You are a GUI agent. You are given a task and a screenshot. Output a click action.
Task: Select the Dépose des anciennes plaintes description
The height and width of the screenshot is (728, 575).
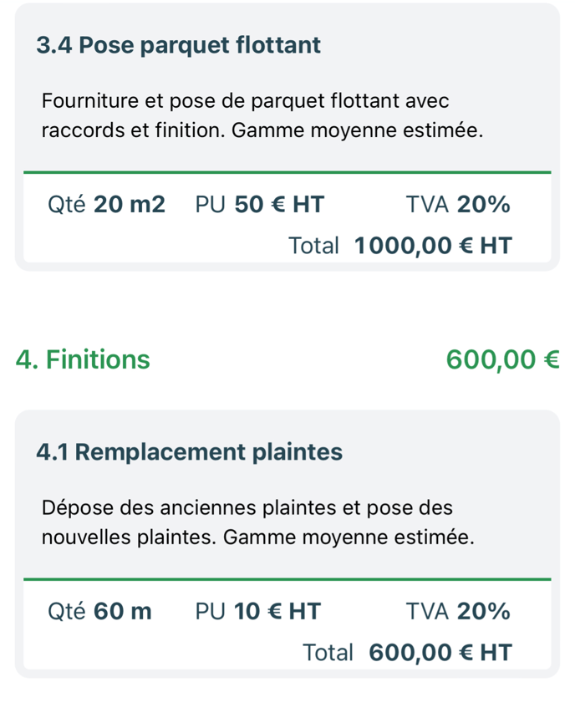coord(258,522)
